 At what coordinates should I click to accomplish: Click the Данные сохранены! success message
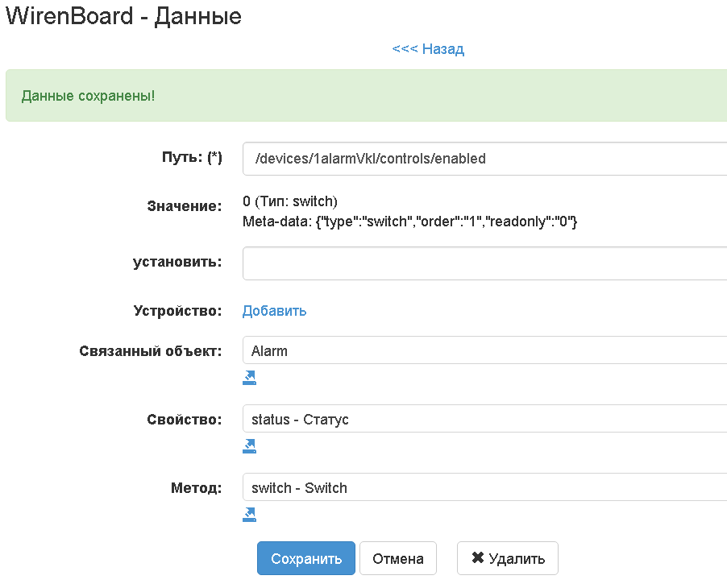coord(89,96)
